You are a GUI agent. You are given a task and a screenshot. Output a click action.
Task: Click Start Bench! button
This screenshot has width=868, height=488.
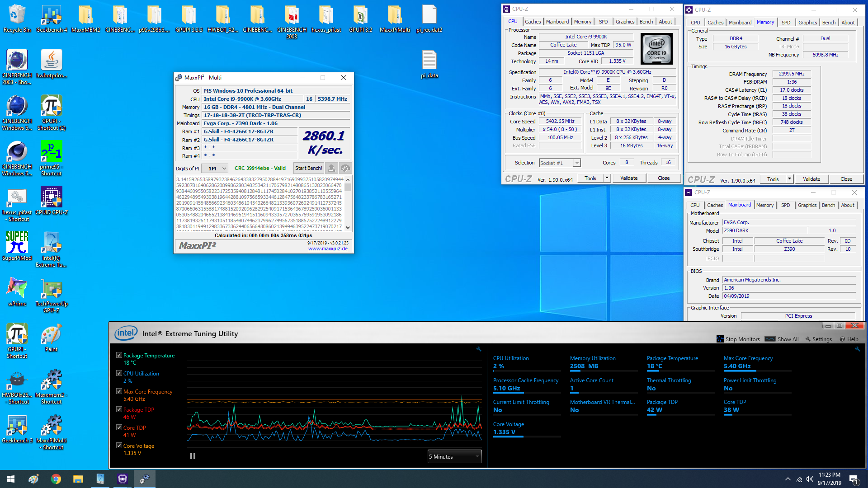tap(308, 168)
